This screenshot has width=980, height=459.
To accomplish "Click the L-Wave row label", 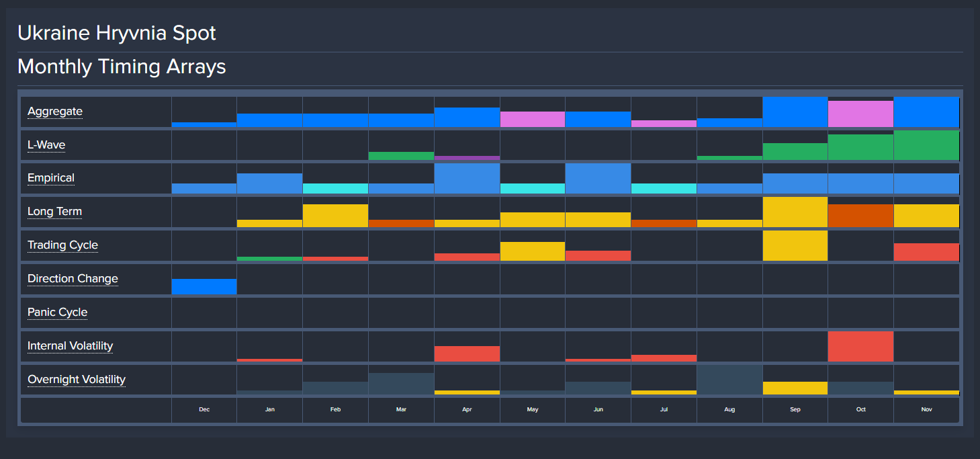I will pyautogui.click(x=46, y=145).
